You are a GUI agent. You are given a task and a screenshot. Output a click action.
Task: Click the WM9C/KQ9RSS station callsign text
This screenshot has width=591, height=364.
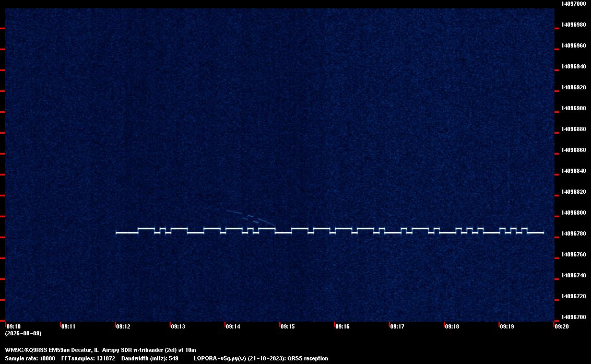(x=26, y=350)
